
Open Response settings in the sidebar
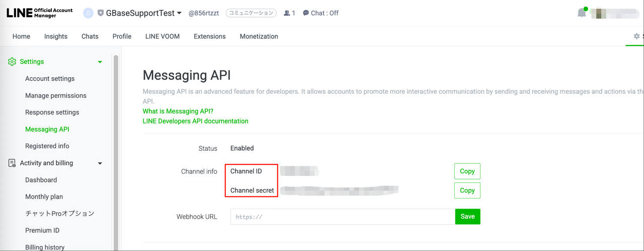tap(52, 112)
